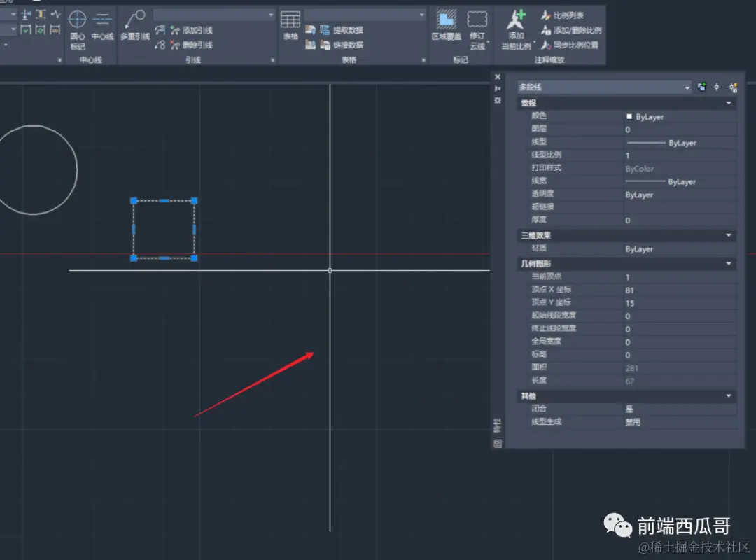Collapse the 三维效果 3D section
756x560 pixels.
pyautogui.click(x=729, y=235)
